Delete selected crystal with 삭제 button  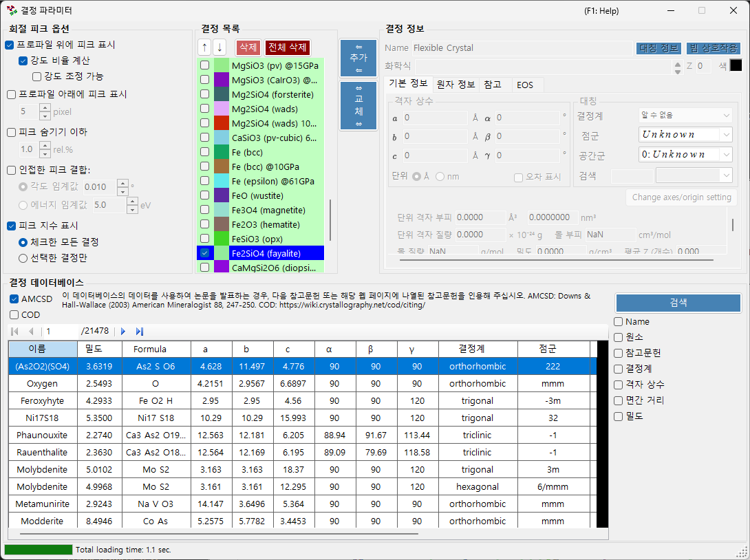click(248, 47)
